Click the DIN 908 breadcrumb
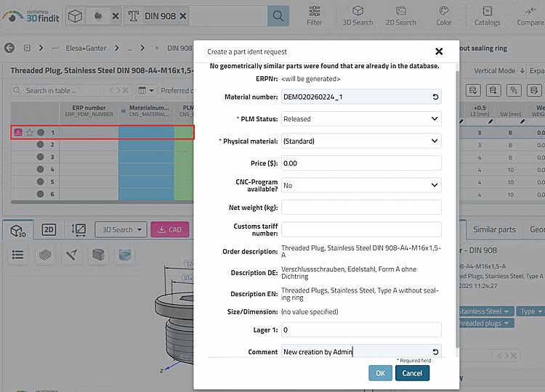Screen dimensions: 545x392 (x=179, y=48)
